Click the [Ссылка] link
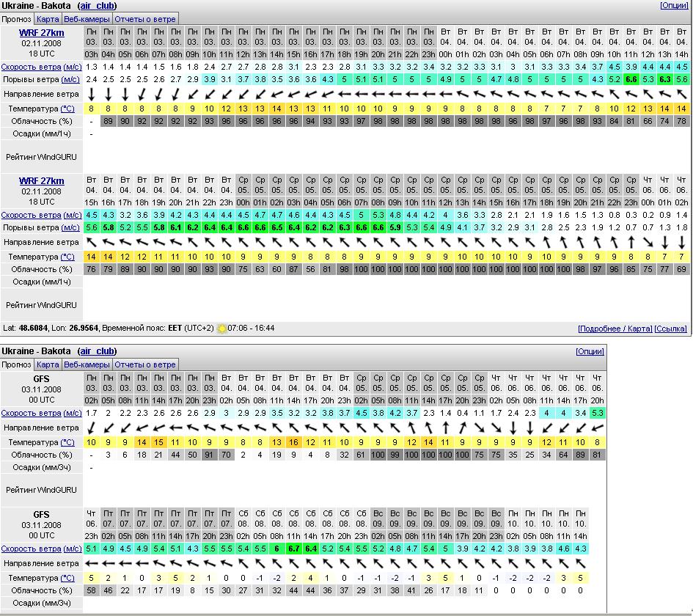This screenshot has height=616, width=693. click(x=670, y=329)
